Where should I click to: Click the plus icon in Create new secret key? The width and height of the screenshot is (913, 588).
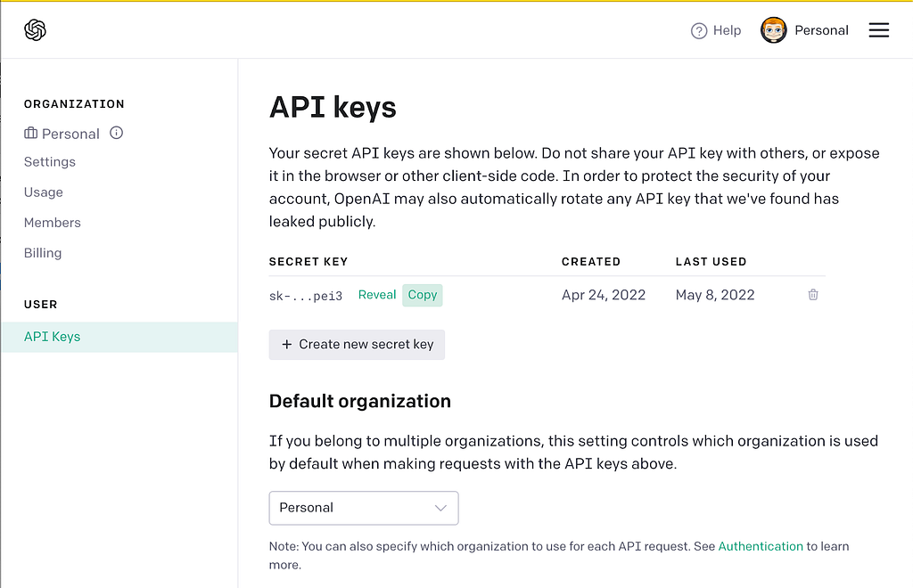pos(286,344)
